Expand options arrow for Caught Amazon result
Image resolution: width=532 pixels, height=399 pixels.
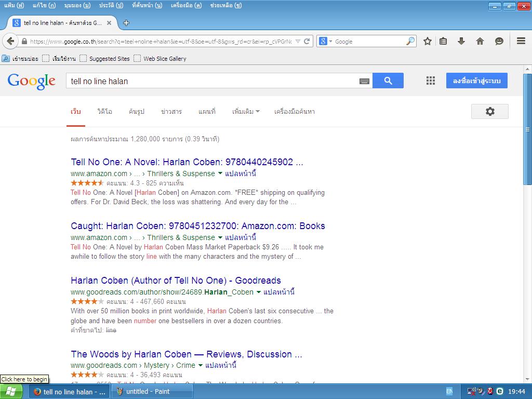[220, 237]
